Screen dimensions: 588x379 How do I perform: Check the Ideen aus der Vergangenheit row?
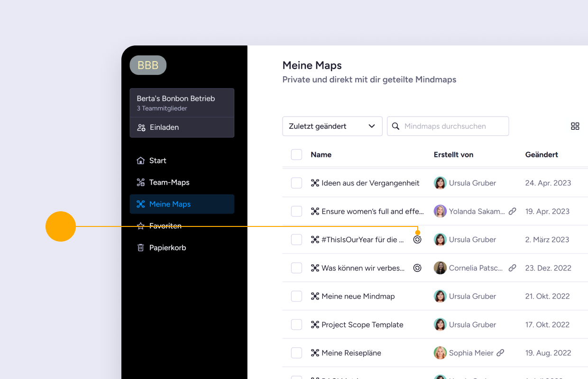296,183
